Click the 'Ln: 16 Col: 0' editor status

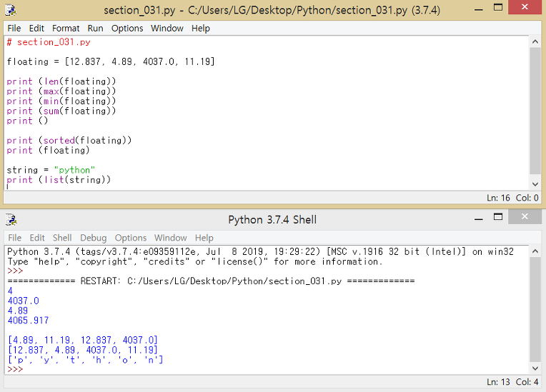click(x=512, y=198)
